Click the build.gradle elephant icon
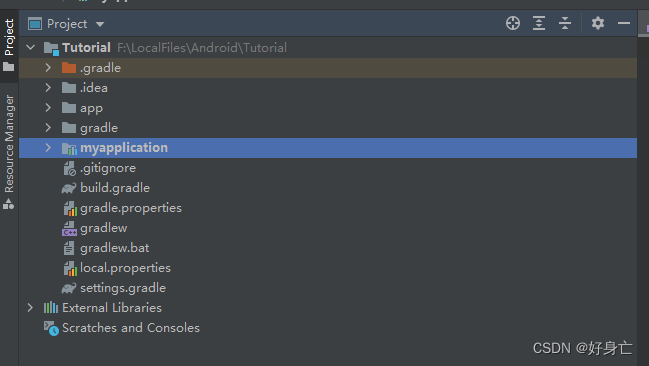Screen dimensions: 649x366 (x=69, y=188)
